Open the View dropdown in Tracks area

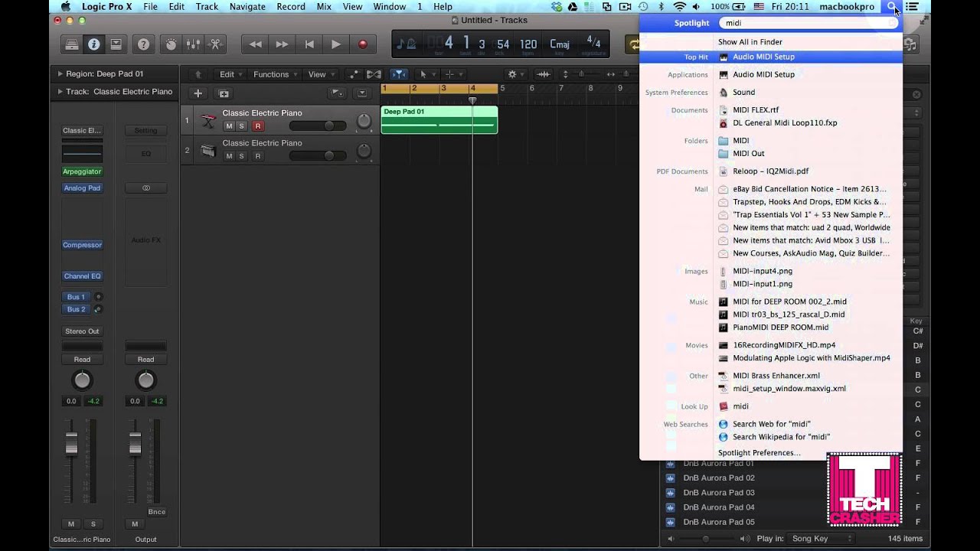[320, 74]
